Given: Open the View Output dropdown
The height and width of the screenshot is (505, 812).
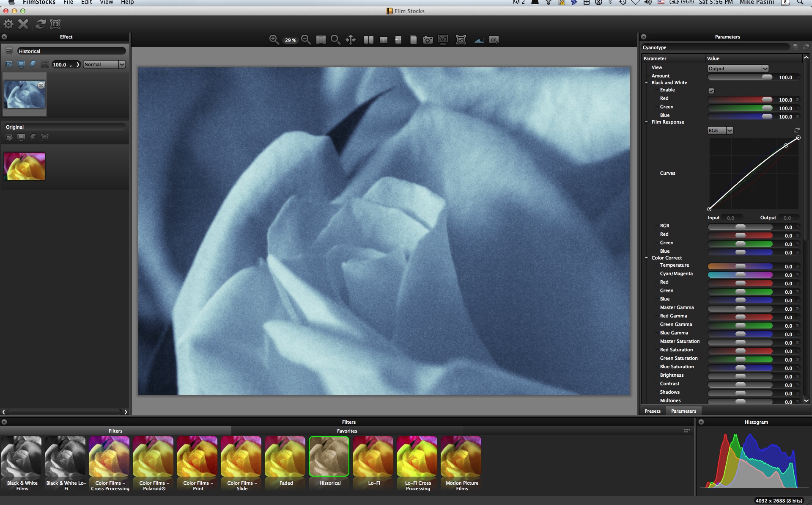Looking at the screenshot, I should pyautogui.click(x=738, y=69).
